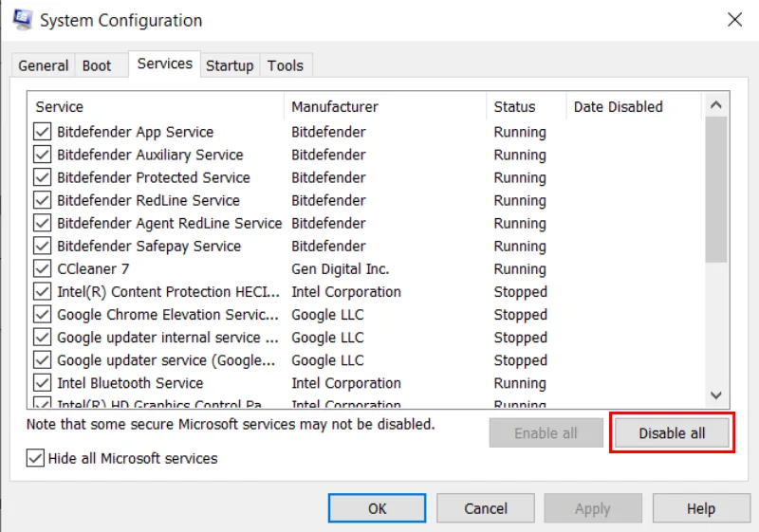759x532 pixels.
Task: Click the scrollbar down arrow
Action: tap(716, 395)
